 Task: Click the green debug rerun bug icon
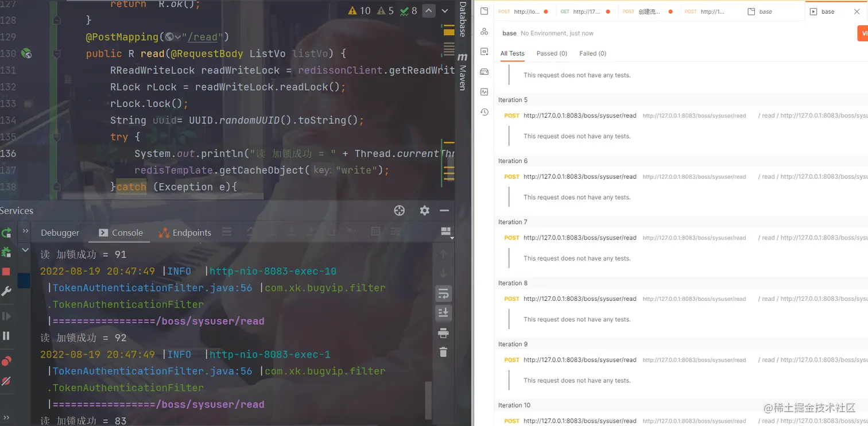tap(7, 252)
